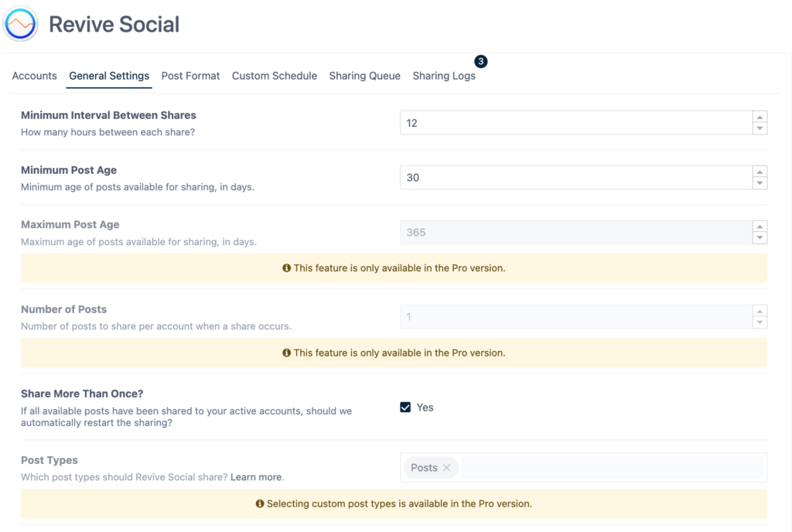Viewport: 792px width, 532px height.
Task: Toggle the Share More Than Once checkbox
Action: (405, 408)
